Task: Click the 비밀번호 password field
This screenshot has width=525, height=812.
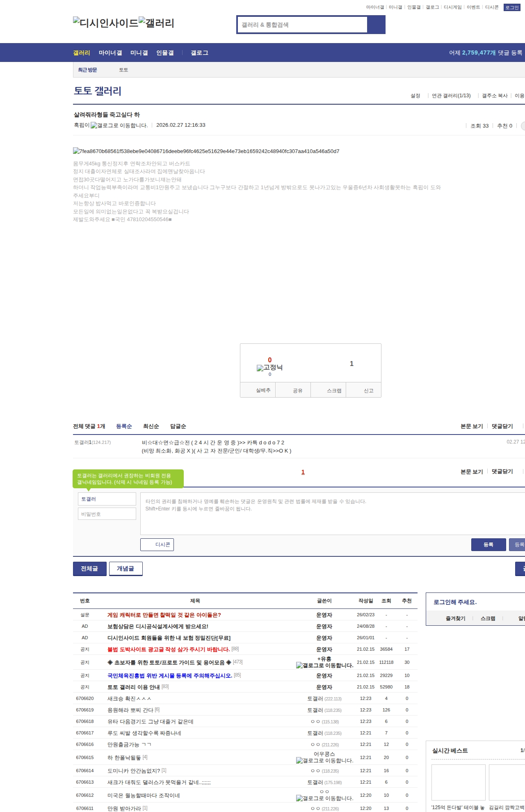Action: [107, 514]
